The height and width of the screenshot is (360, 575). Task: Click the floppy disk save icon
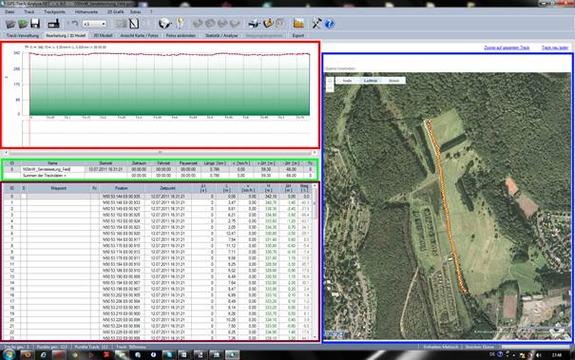(x=35, y=24)
